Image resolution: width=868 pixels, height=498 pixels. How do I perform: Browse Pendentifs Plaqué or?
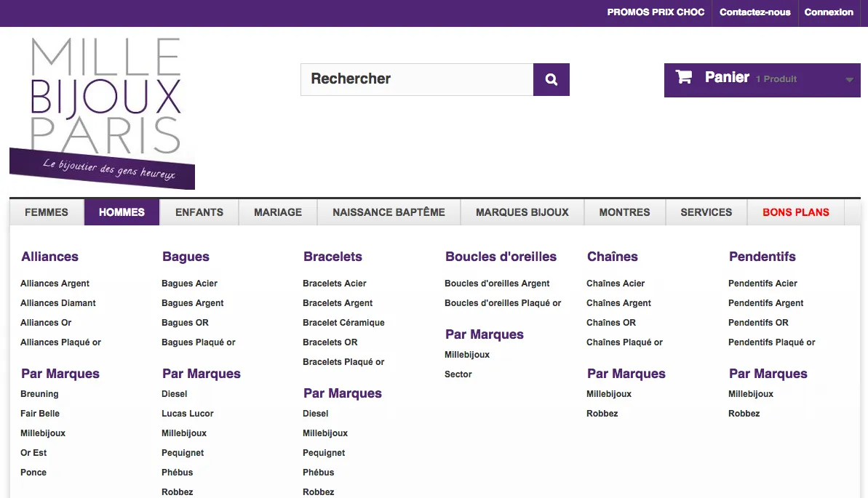pos(772,342)
